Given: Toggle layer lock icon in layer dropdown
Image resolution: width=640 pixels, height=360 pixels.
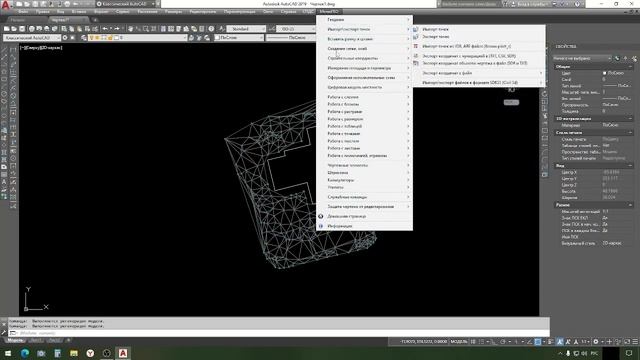Looking at the screenshot, I should (x=110, y=38).
